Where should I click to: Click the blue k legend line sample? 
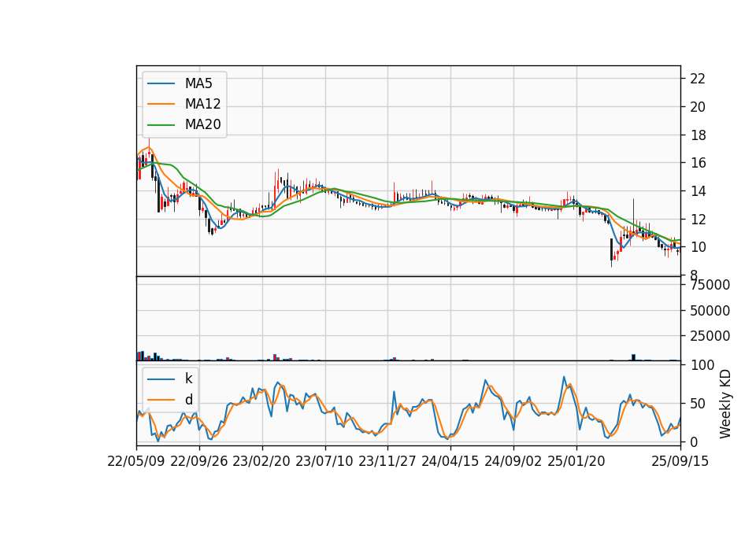pos(161,379)
